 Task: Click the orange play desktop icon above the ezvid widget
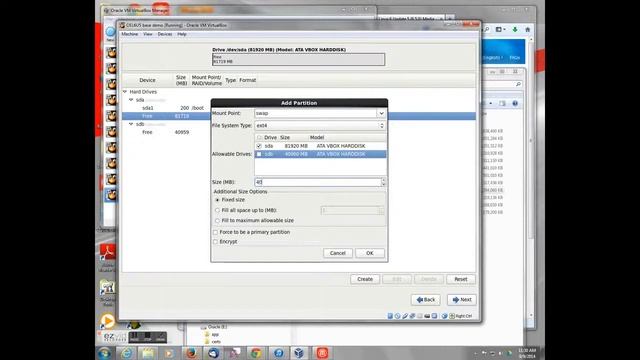click(x=107, y=321)
